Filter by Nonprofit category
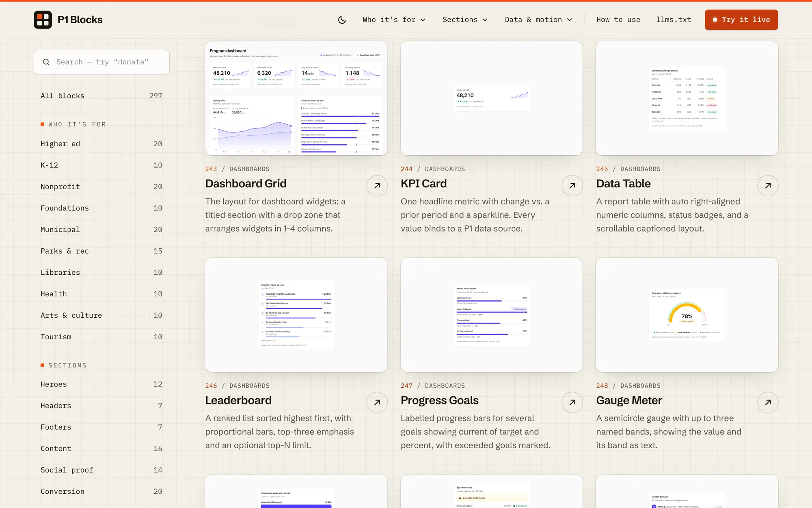Screen dimensions: 812x508 pos(101,187)
